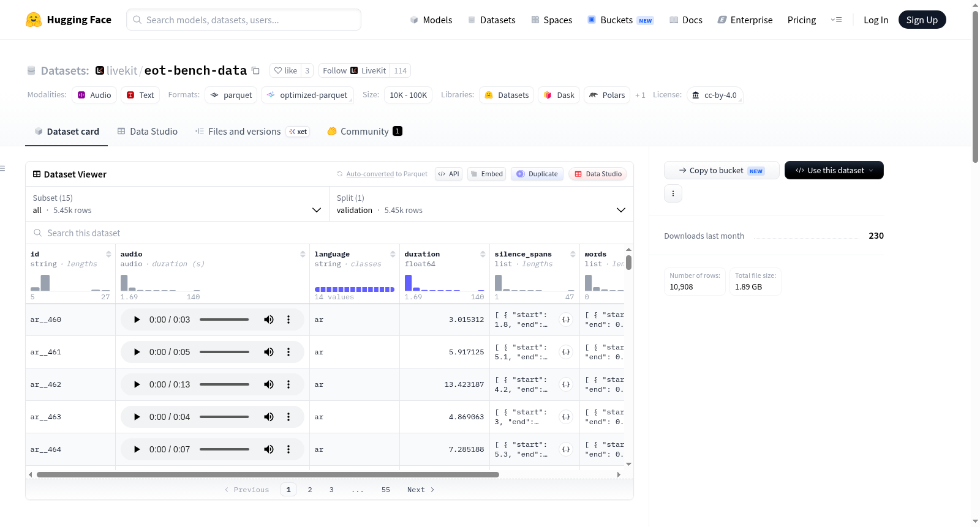Open the Files and versions tab
This screenshot has height=527, width=980.
[252, 132]
